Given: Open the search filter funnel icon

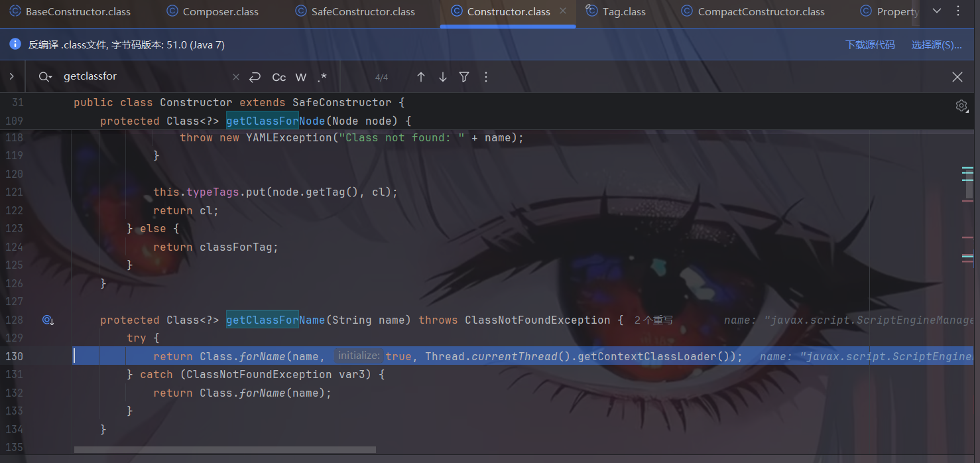Looking at the screenshot, I should [x=464, y=77].
